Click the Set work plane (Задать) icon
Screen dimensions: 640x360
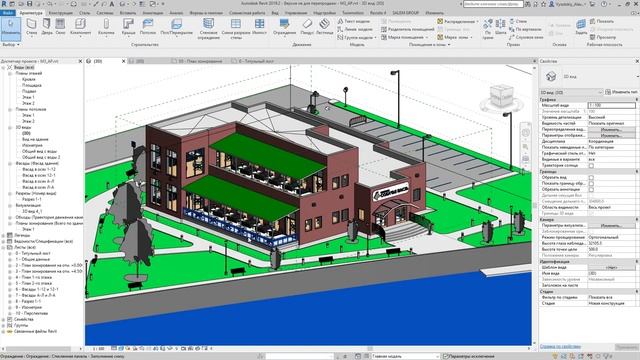(581, 27)
